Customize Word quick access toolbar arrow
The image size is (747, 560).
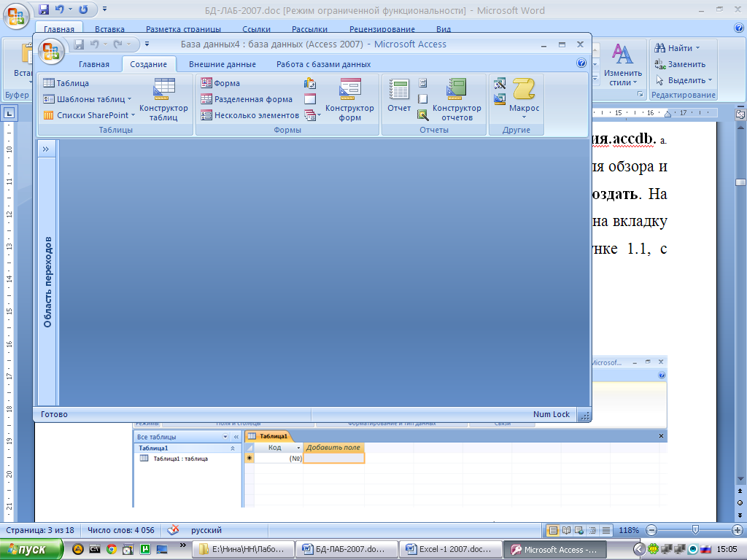[x=105, y=9]
